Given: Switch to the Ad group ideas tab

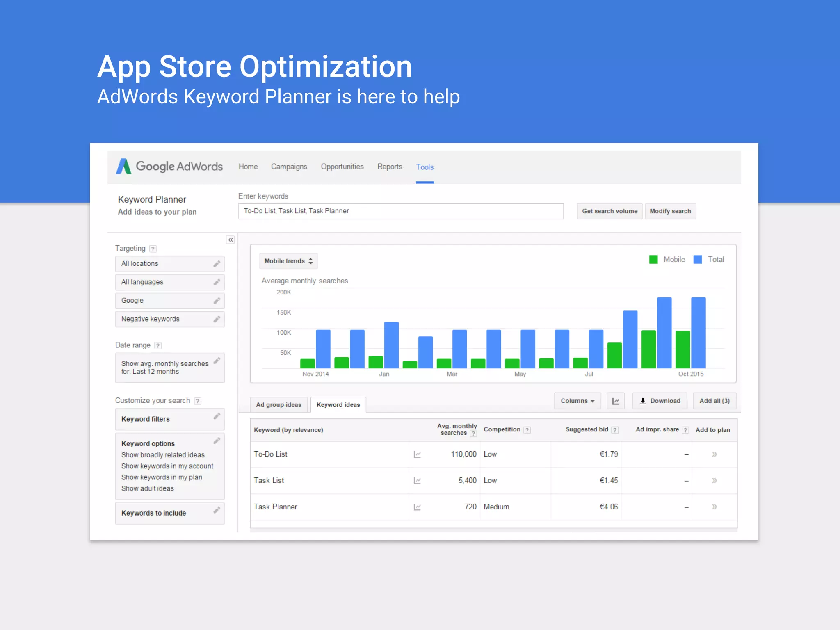Looking at the screenshot, I should (x=278, y=405).
